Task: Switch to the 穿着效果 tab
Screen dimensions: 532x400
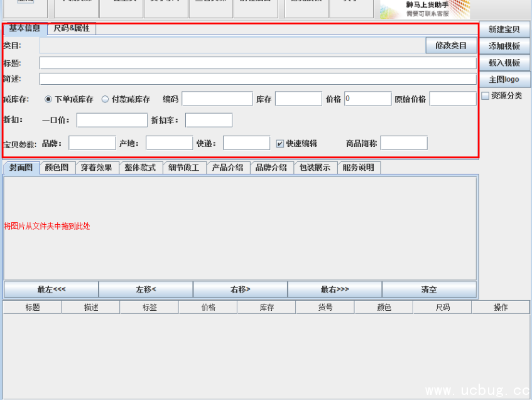Action: pos(96,168)
